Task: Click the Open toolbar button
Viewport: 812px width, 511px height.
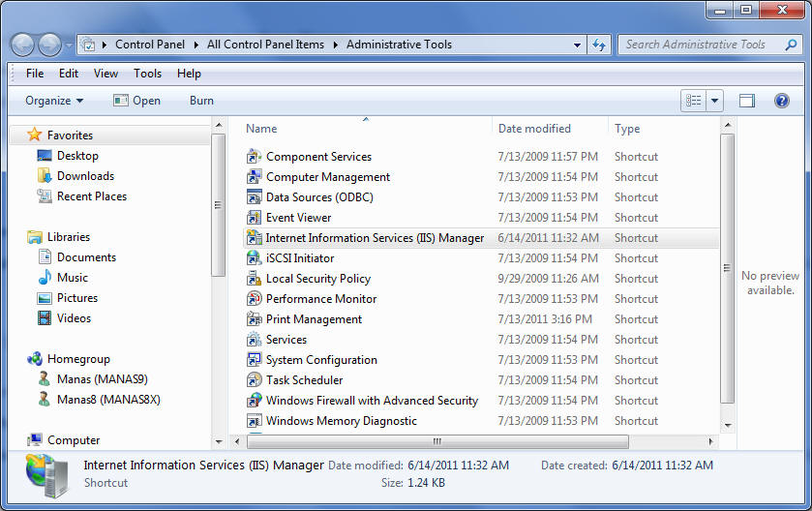Action: tap(137, 101)
